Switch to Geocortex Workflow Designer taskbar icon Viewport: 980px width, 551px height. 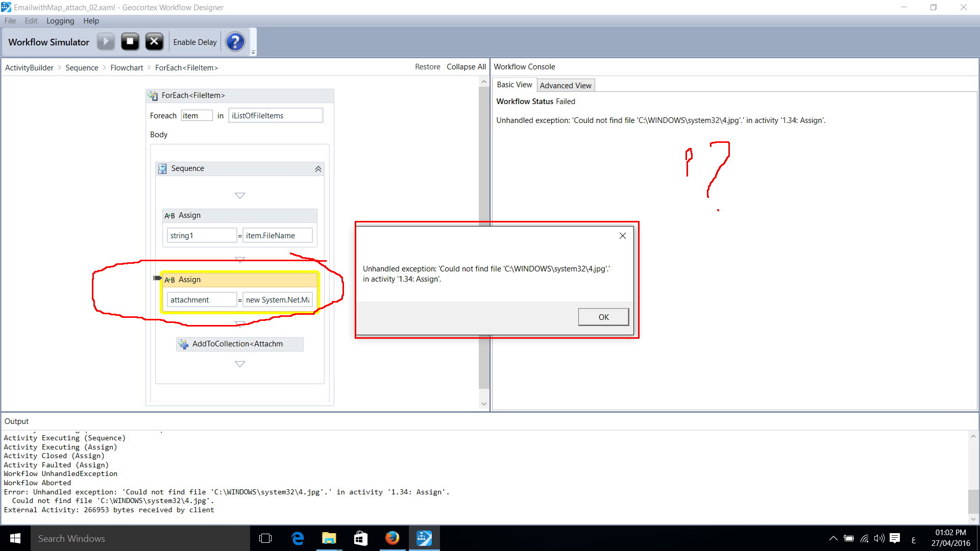click(x=424, y=538)
